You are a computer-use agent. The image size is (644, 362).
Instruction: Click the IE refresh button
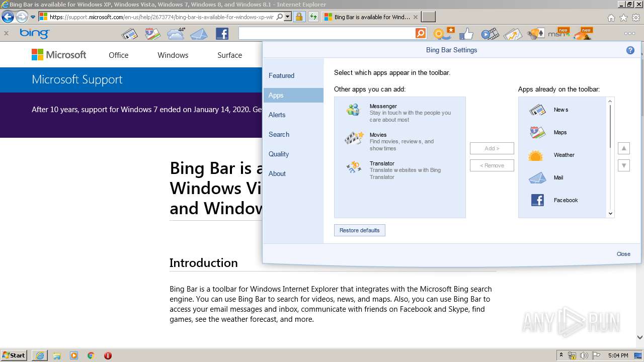click(313, 17)
